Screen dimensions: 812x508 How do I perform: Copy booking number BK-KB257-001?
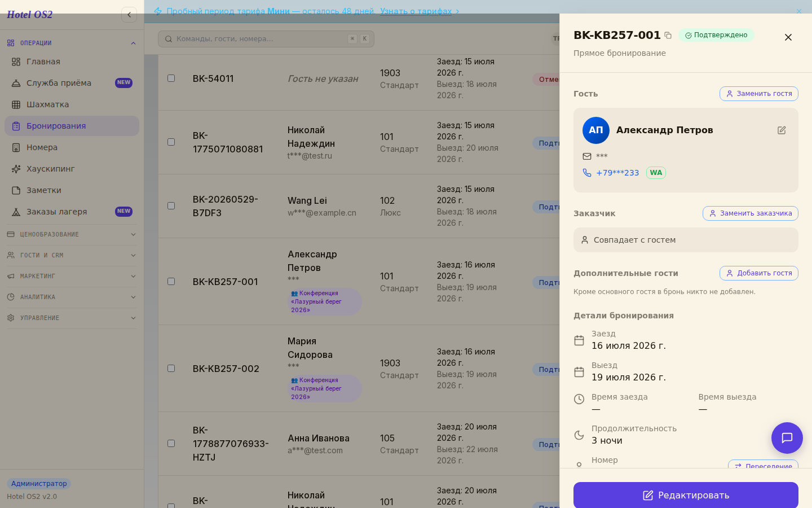[x=668, y=36]
